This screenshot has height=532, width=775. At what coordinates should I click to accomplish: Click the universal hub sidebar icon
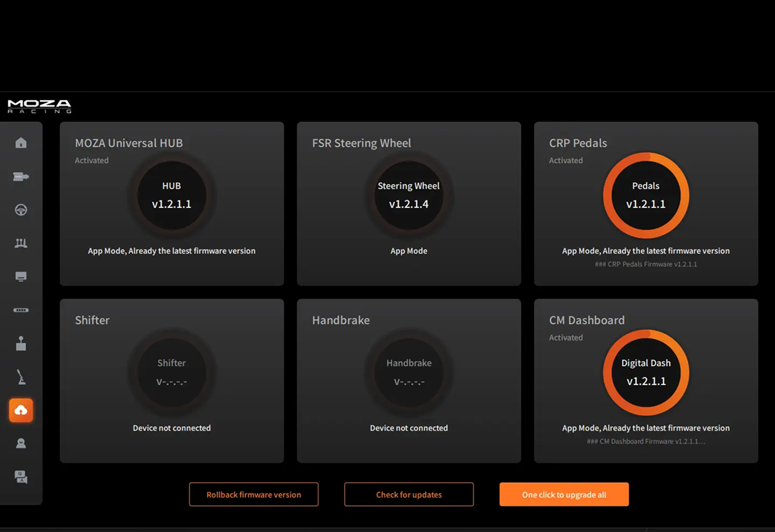[x=21, y=310]
